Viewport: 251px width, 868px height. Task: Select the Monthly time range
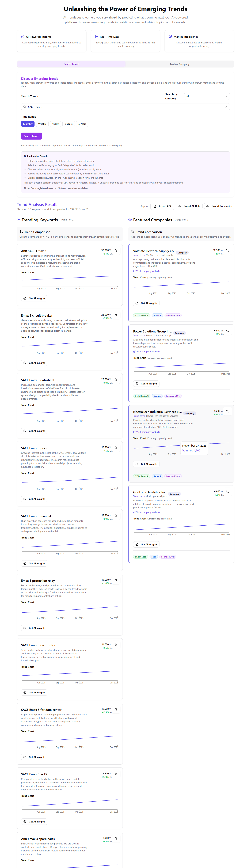(x=28, y=124)
